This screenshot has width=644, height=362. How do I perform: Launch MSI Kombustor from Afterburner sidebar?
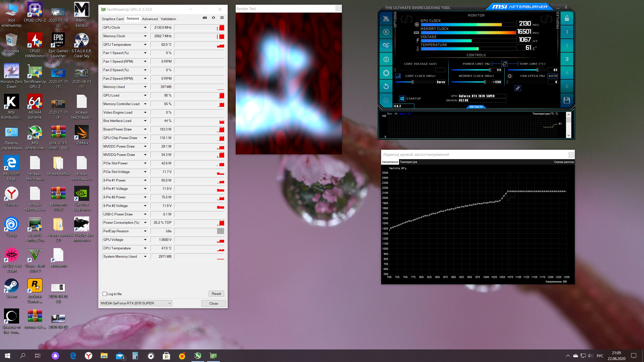pos(386,32)
